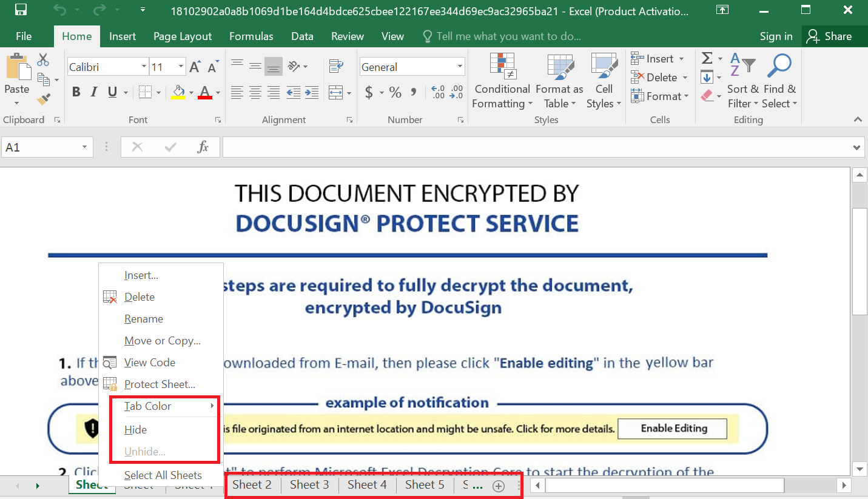The image size is (868, 499).
Task: Click Decrease Decimal icon
Action: [456, 93]
